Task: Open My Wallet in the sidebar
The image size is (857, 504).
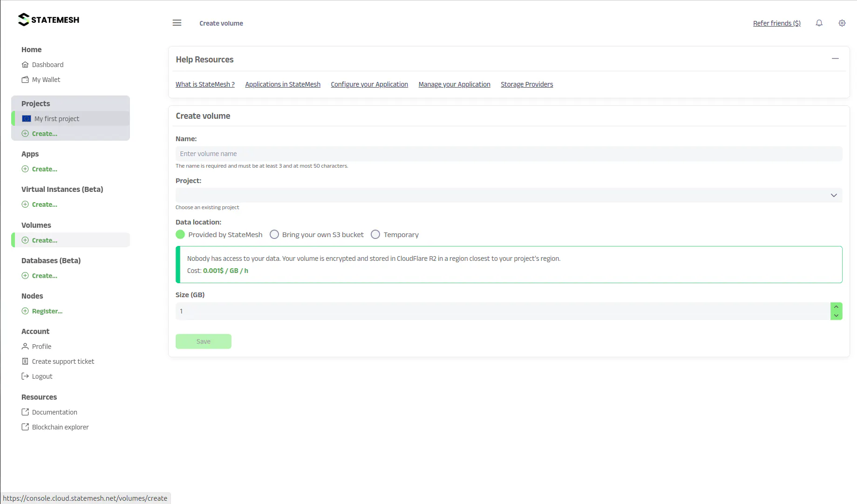Action: click(x=46, y=80)
